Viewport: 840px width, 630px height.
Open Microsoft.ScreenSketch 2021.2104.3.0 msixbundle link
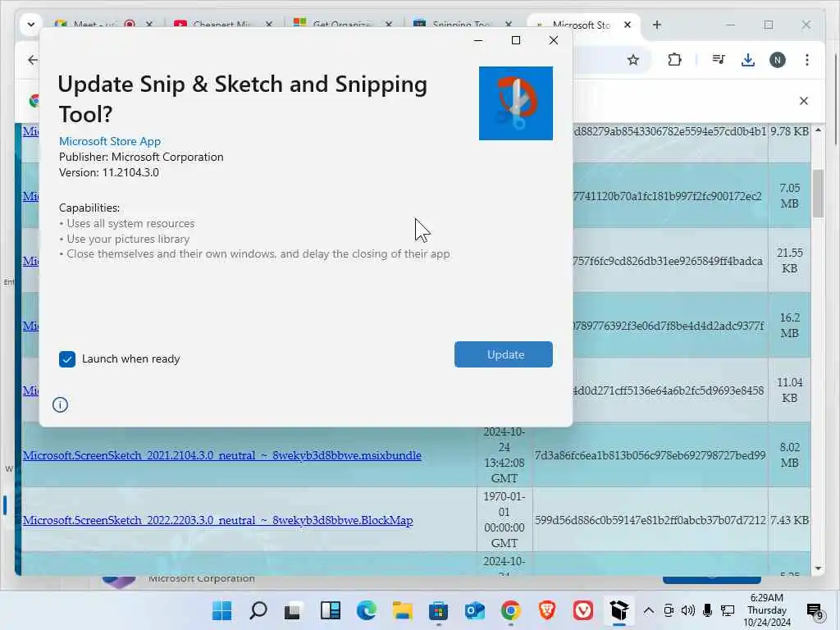point(221,454)
